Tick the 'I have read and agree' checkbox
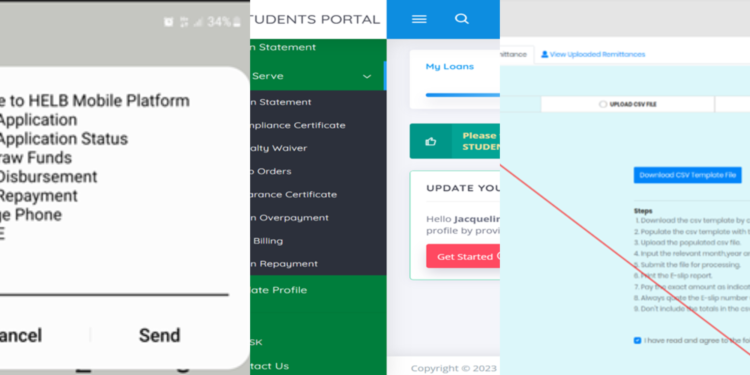This screenshot has width=750, height=375. [637, 341]
